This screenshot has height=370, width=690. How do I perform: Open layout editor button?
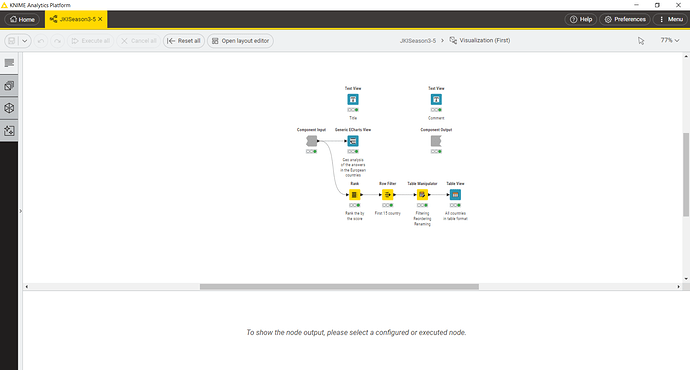tap(240, 41)
